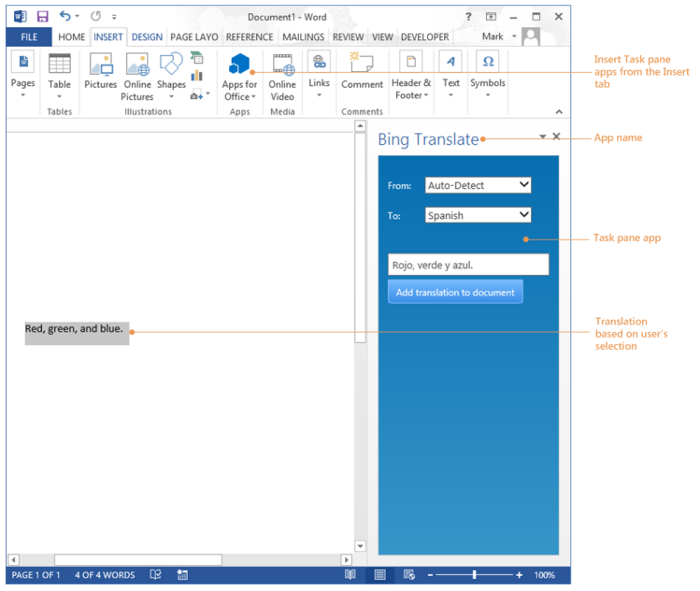Open Word Help question mark

468,17
